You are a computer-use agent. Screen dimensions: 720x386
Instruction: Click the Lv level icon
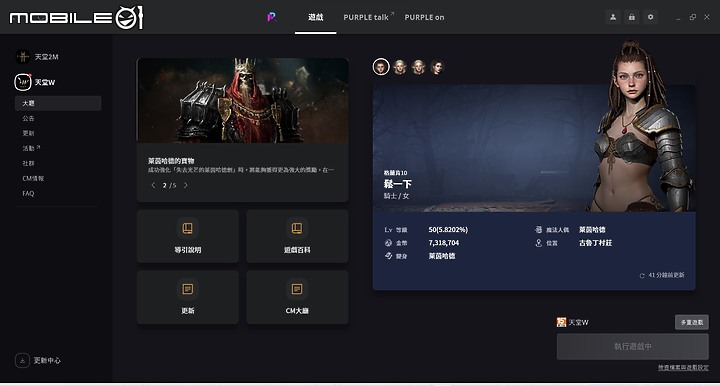click(388, 229)
